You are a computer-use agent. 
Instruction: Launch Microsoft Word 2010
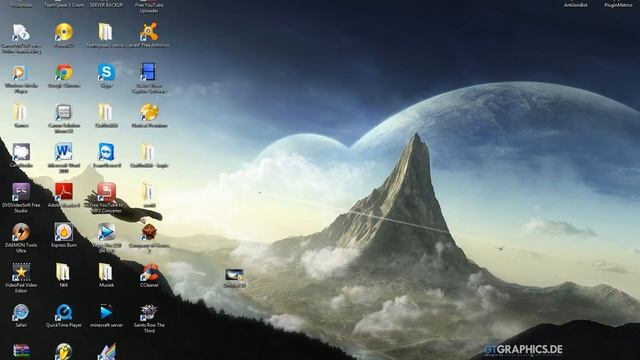[64, 152]
